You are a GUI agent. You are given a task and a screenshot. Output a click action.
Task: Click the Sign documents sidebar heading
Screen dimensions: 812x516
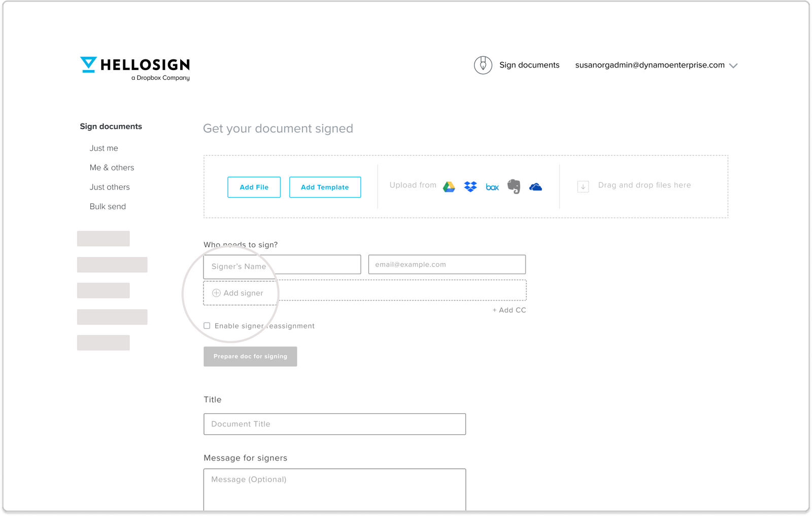(111, 126)
